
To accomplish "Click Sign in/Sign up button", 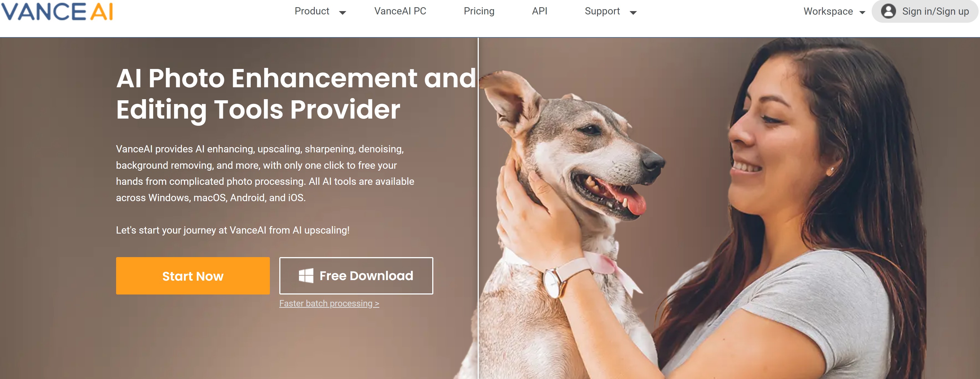I will pyautogui.click(x=925, y=11).
